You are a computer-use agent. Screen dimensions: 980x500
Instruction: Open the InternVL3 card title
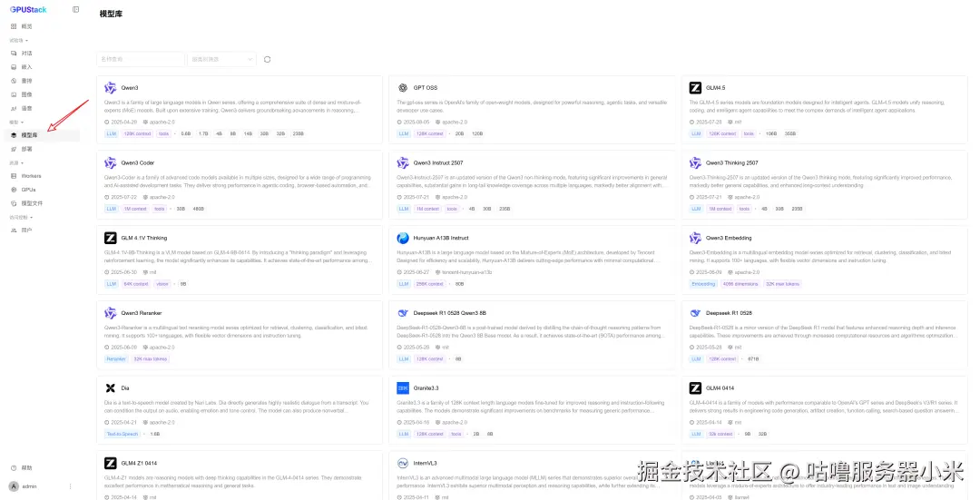[425, 463]
